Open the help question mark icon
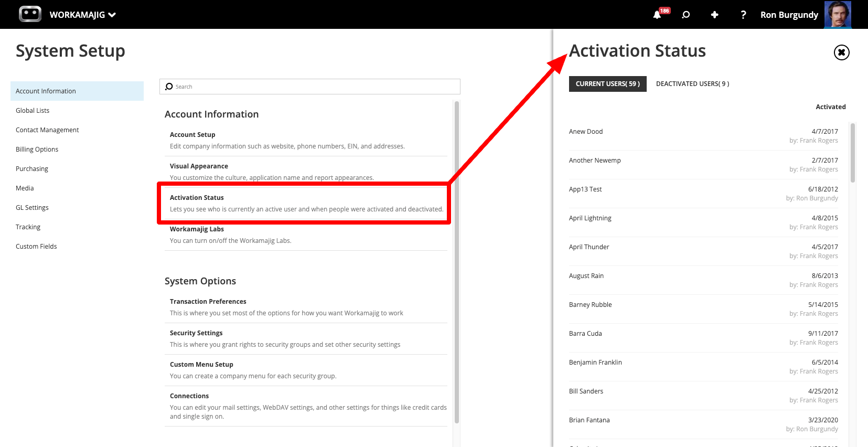Viewport: 868px width, 447px height. (x=743, y=15)
